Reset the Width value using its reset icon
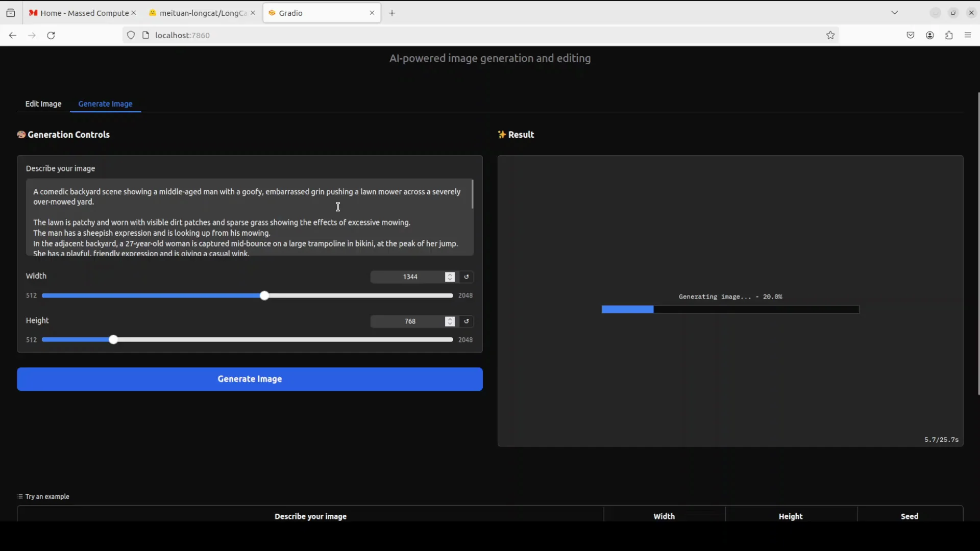This screenshot has height=551, width=980. [x=467, y=277]
